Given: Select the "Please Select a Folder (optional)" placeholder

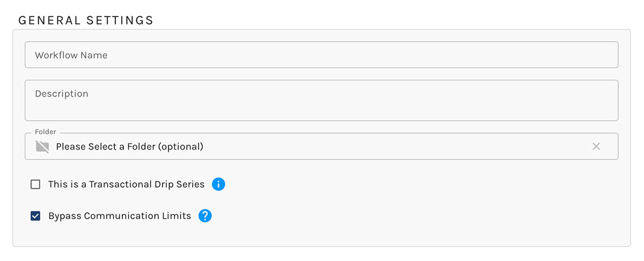Looking at the screenshot, I should coord(129,146).
